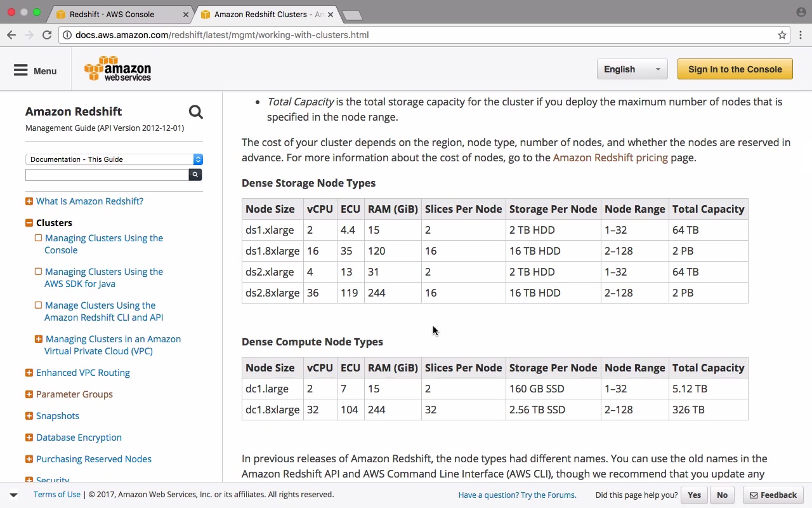
Task: Open the browser profile icon
Action: click(801, 12)
